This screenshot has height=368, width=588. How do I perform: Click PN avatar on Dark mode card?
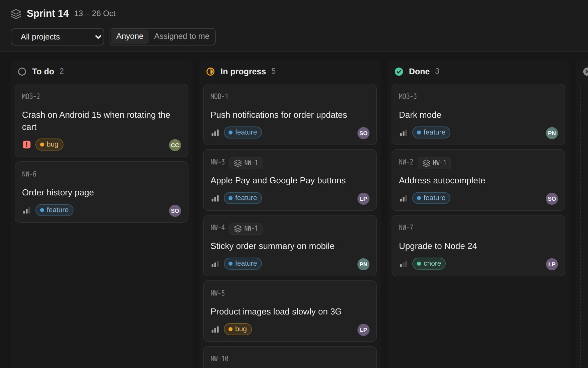[552, 133]
